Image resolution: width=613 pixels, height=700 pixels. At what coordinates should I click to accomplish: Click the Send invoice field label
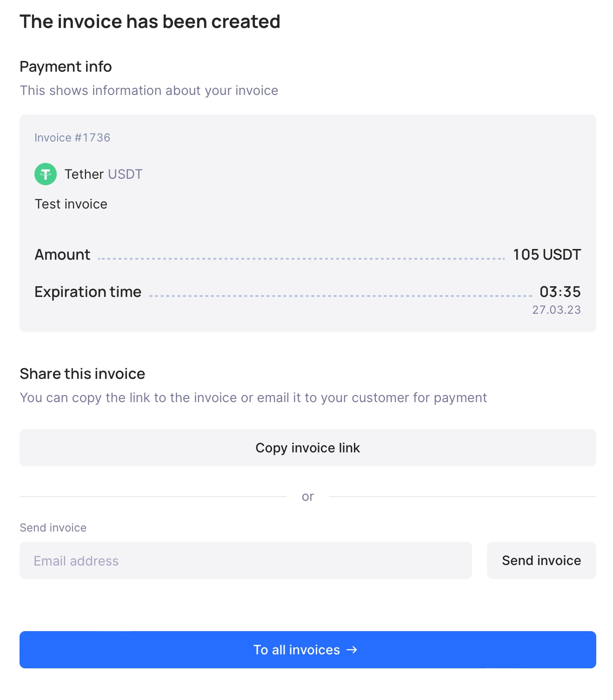(x=53, y=528)
